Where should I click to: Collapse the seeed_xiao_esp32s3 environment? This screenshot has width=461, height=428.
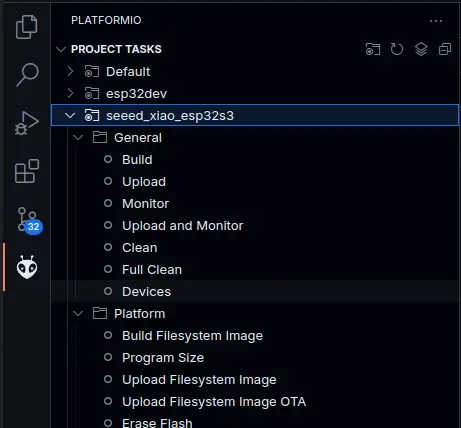[x=70, y=116]
